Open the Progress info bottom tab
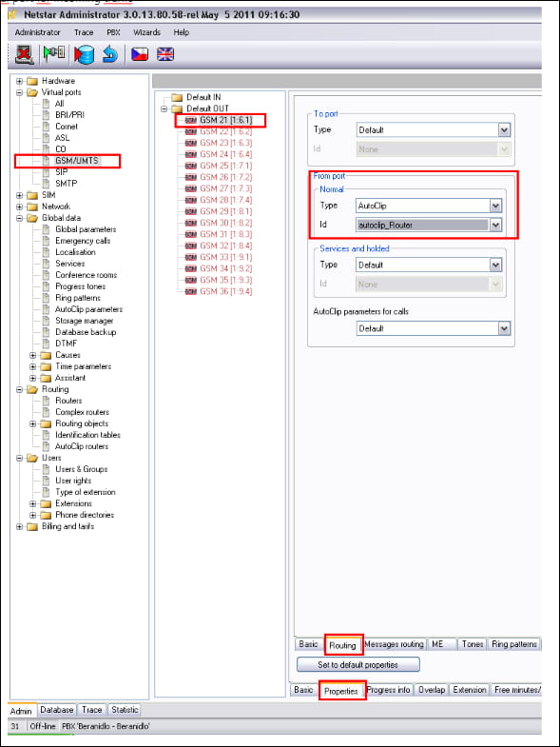The height and width of the screenshot is (747, 560). [x=388, y=690]
